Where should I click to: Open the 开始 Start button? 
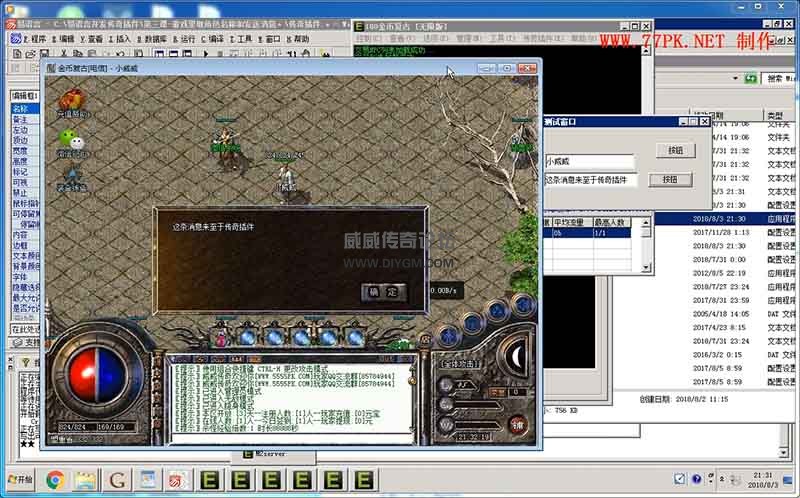(20, 480)
